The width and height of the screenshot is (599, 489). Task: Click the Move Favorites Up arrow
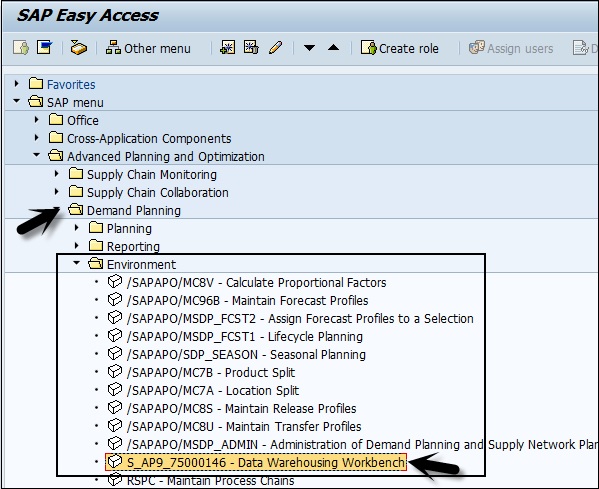pyautogui.click(x=333, y=48)
